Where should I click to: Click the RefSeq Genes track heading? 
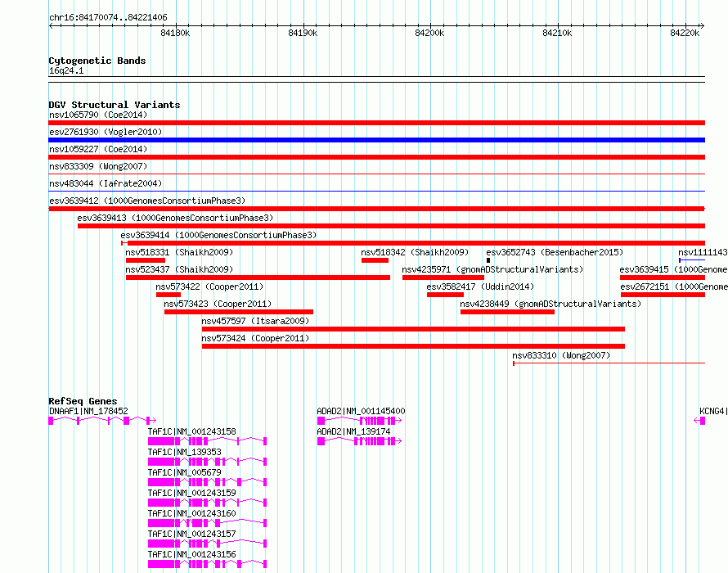tap(83, 401)
